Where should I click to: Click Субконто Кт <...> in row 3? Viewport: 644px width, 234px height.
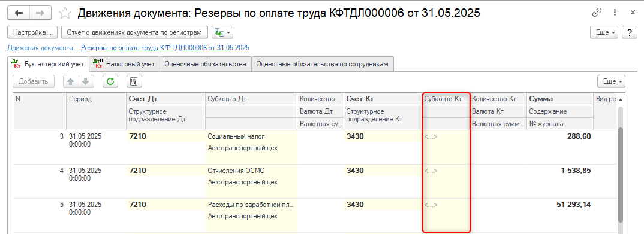446,136
